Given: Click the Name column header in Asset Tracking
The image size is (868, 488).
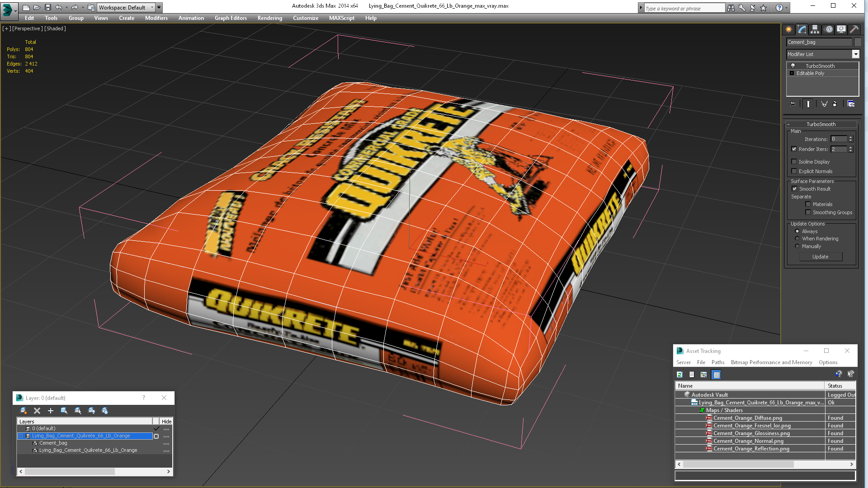Looking at the screenshot, I should click(750, 386).
